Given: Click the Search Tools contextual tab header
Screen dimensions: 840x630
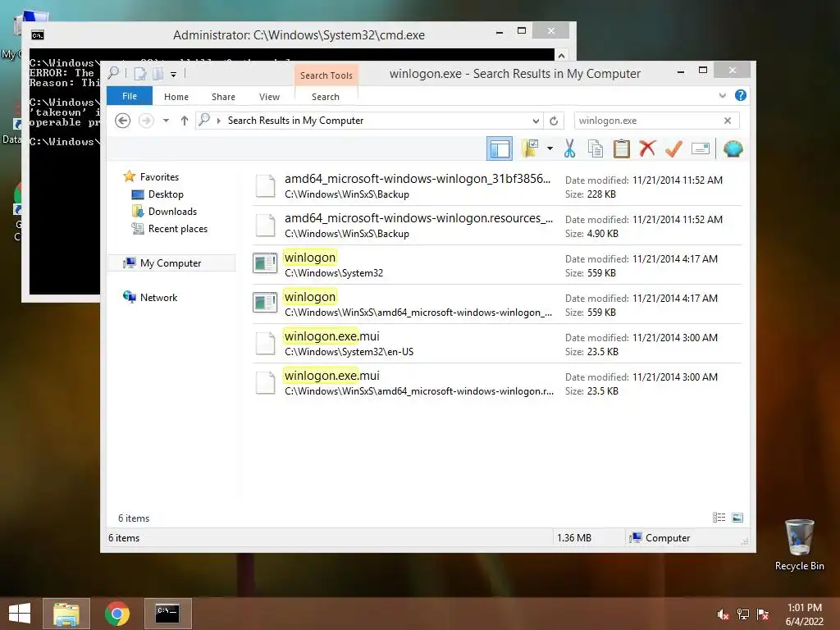Looking at the screenshot, I should tap(326, 75).
